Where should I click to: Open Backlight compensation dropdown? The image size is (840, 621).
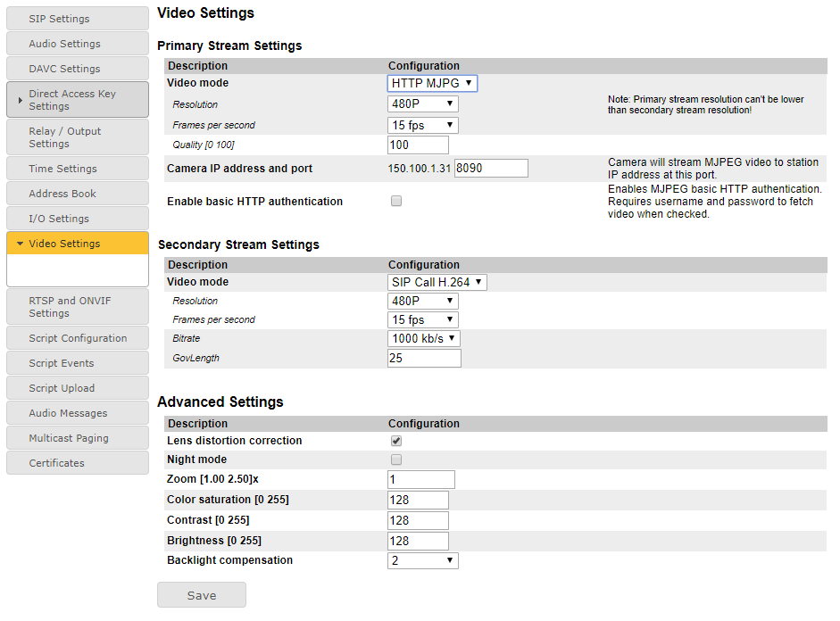tap(423, 560)
